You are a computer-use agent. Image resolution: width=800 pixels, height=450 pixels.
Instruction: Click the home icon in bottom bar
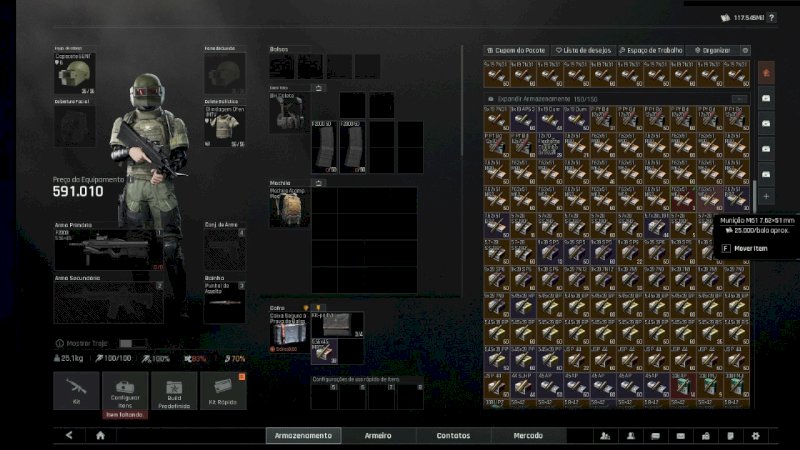point(100,436)
